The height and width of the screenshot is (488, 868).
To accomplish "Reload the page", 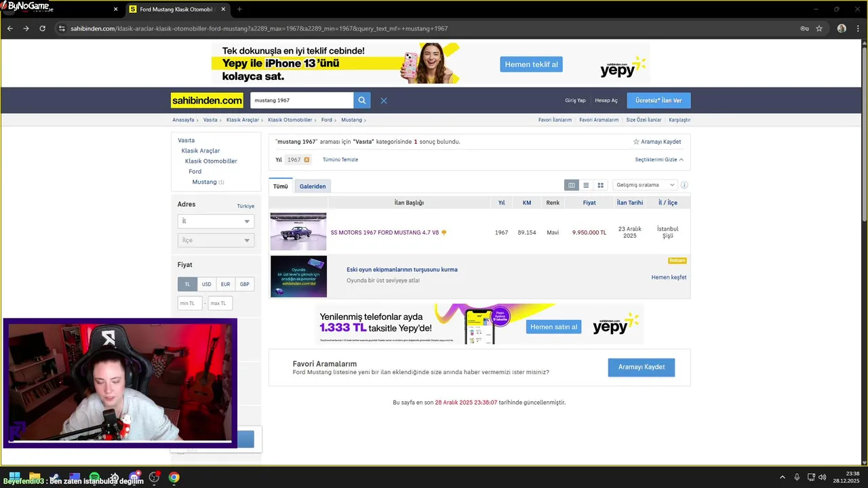I will click(x=42, y=28).
